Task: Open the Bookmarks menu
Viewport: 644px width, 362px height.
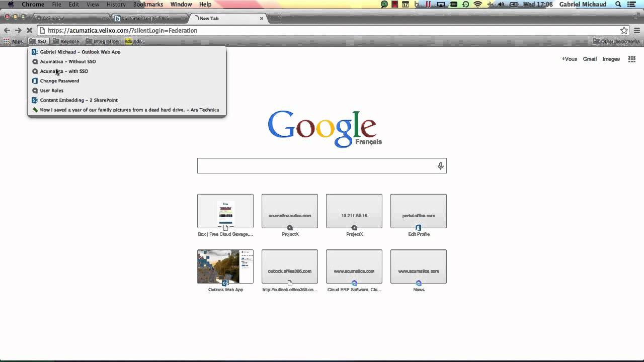Action: tap(148, 5)
